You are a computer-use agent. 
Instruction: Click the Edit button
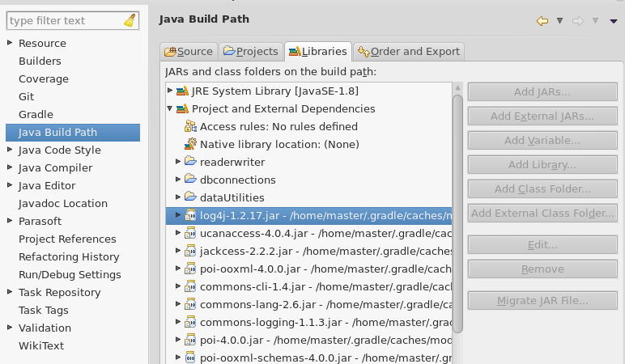(x=542, y=245)
